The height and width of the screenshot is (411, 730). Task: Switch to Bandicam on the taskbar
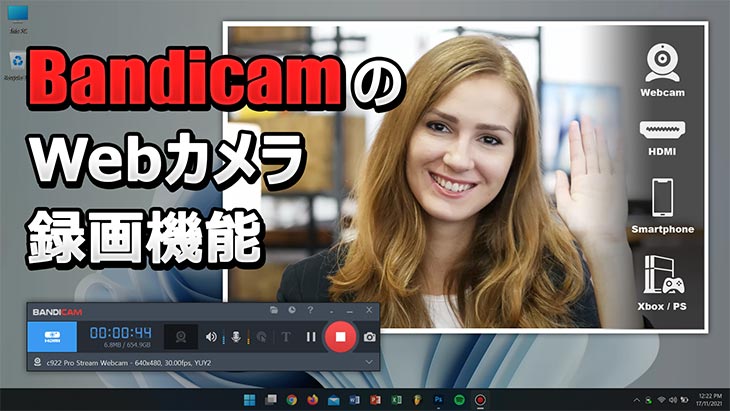click(480, 400)
